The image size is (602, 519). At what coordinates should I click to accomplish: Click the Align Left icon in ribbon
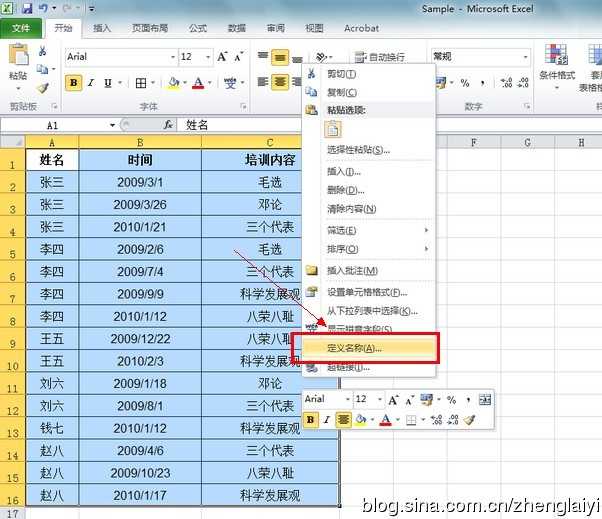click(x=263, y=82)
